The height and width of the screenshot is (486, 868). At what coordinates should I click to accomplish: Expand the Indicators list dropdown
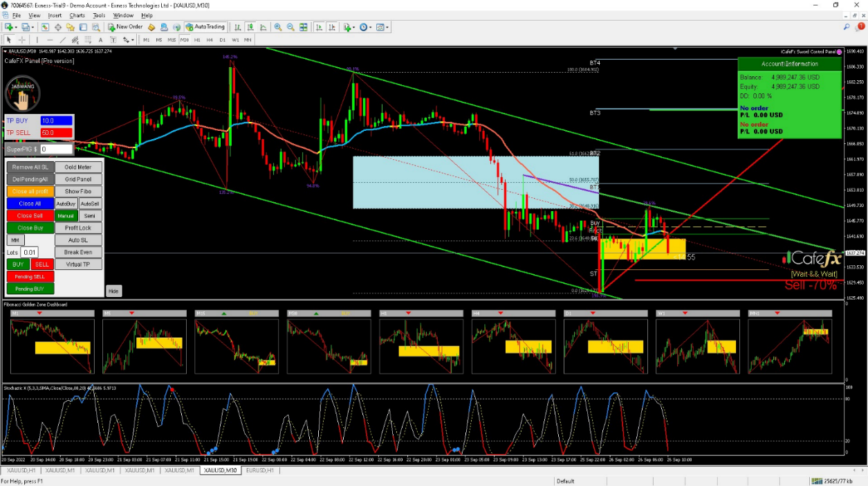coord(353,27)
